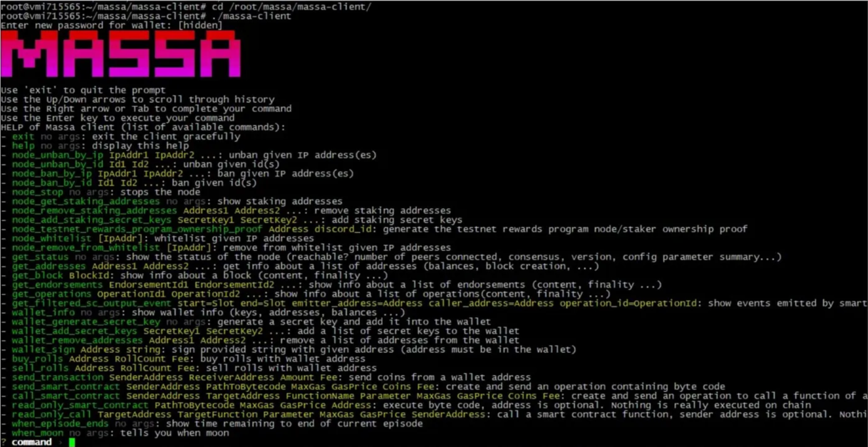The height and width of the screenshot is (447, 868).
Task: Click the 'help' command in help list
Action: (x=23, y=145)
